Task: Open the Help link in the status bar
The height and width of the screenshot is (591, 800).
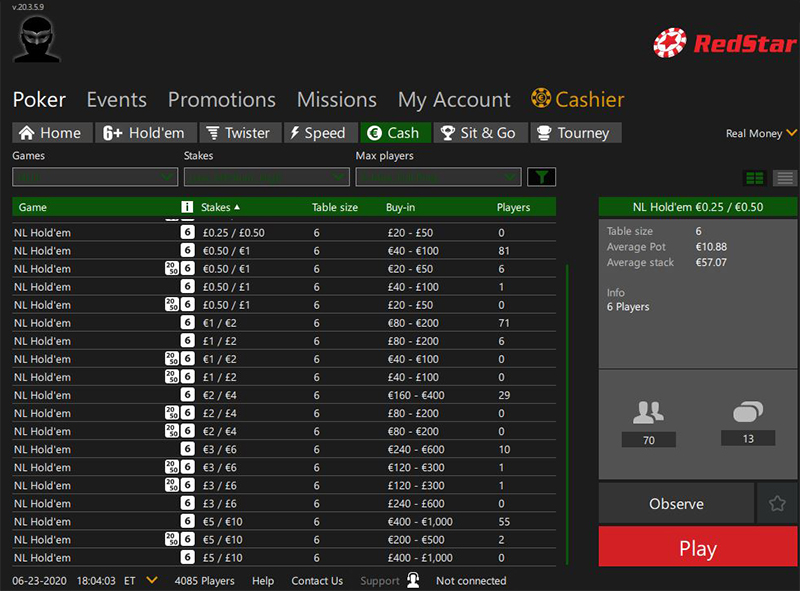Action: pyautogui.click(x=263, y=581)
